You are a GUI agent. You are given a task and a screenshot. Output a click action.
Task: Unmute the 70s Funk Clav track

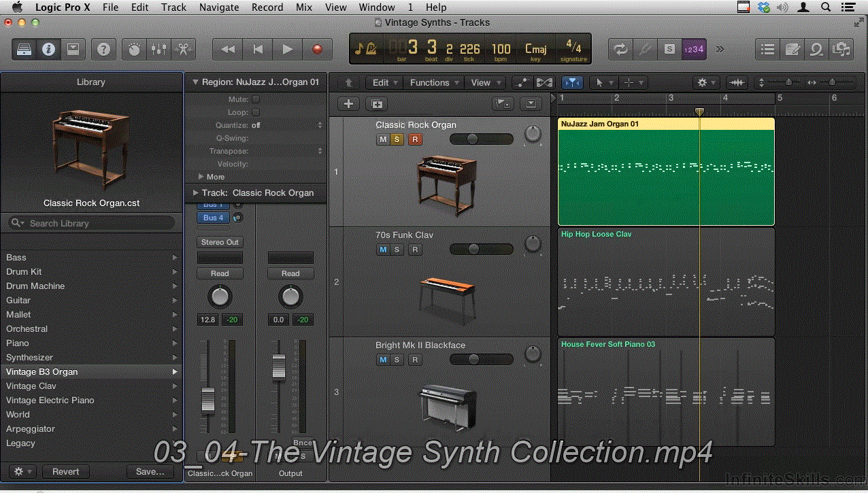[383, 250]
